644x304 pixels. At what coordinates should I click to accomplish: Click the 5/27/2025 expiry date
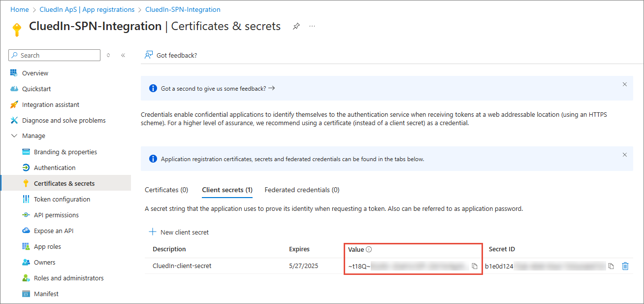pyautogui.click(x=304, y=266)
